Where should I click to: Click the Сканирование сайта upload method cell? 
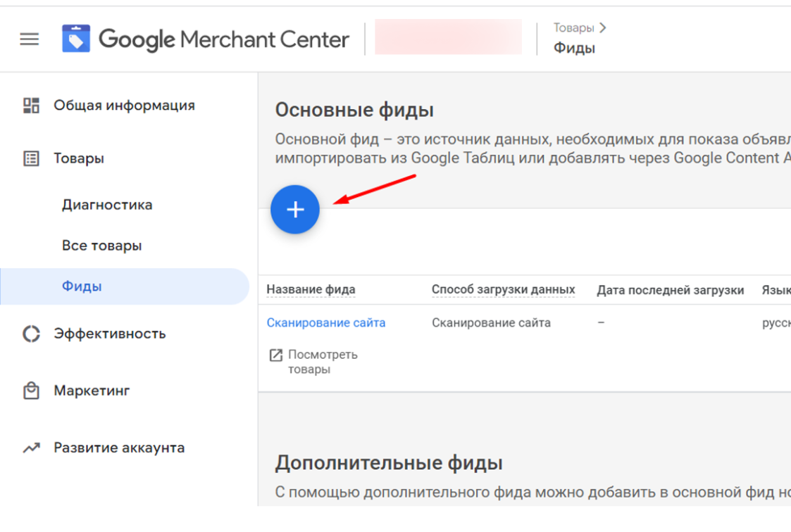(491, 322)
